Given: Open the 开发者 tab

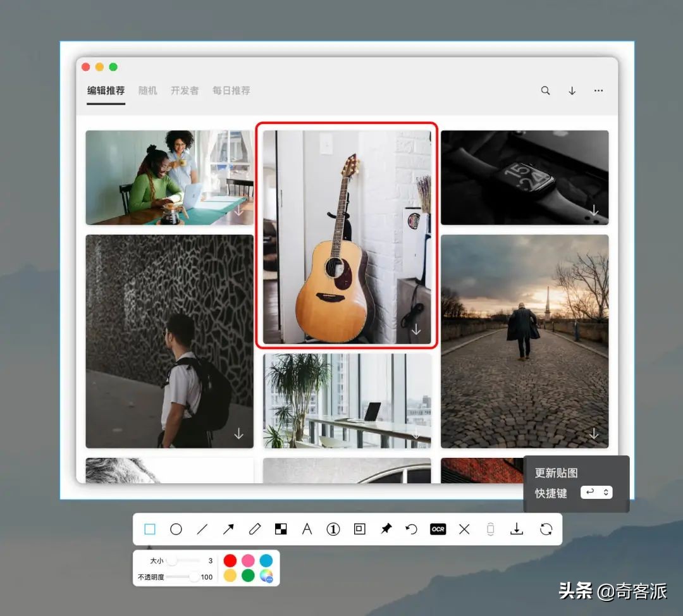Looking at the screenshot, I should click(x=184, y=90).
